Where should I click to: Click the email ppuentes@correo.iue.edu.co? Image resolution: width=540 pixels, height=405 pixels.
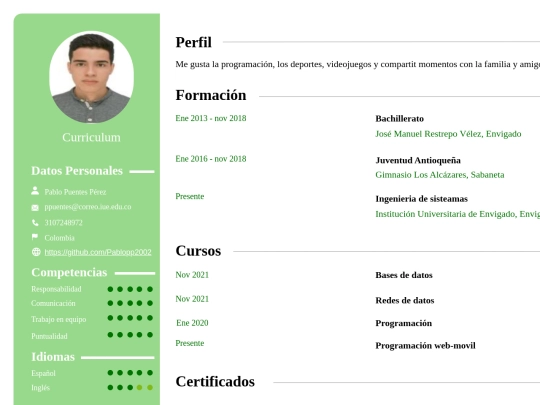coord(88,207)
